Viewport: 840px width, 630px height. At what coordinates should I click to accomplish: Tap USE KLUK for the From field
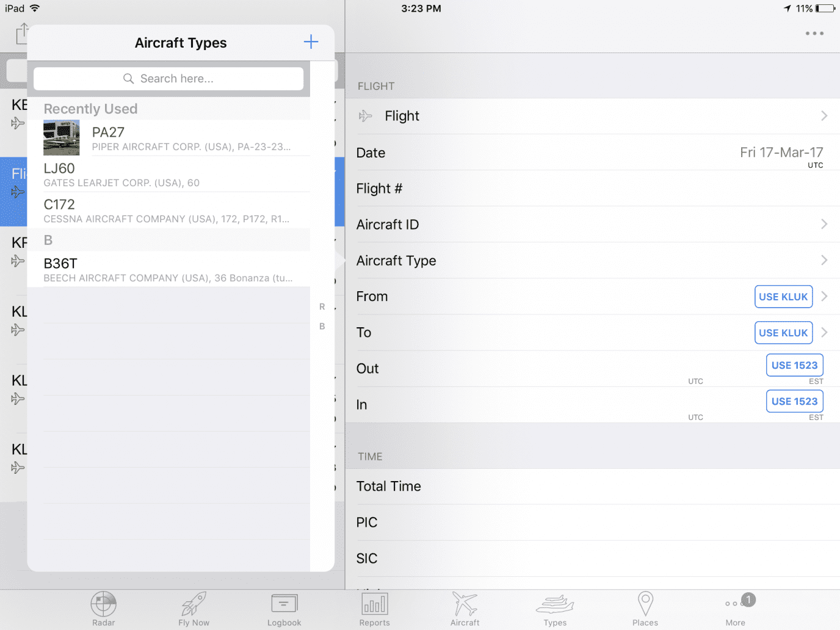(x=783, y=297)
